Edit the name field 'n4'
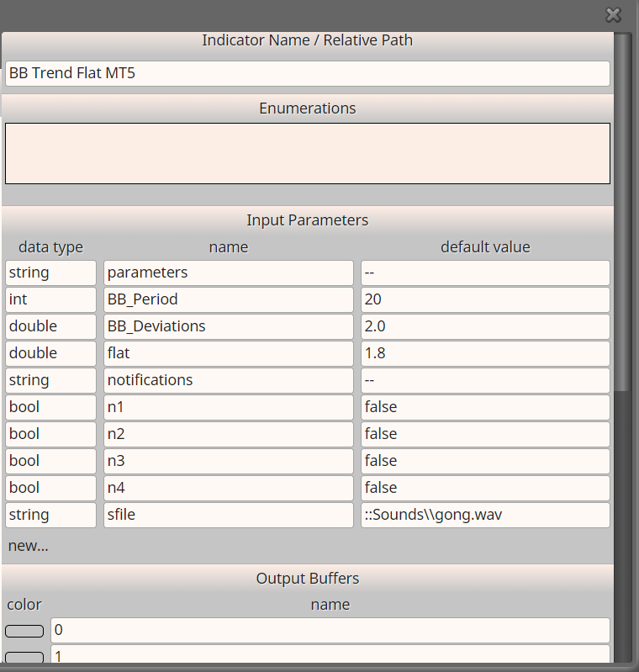 229,489
